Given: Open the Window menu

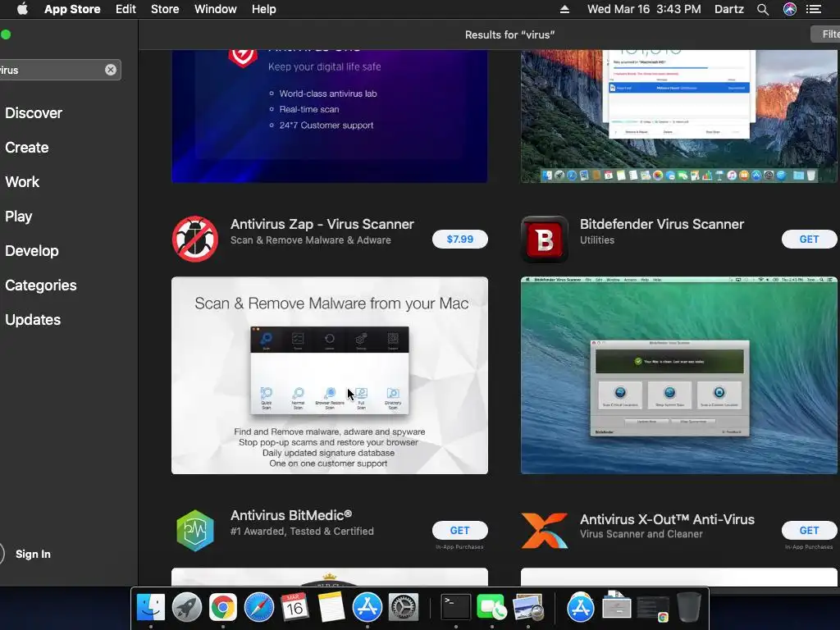Looking at the screenshot, I should (x=216, y=9).
